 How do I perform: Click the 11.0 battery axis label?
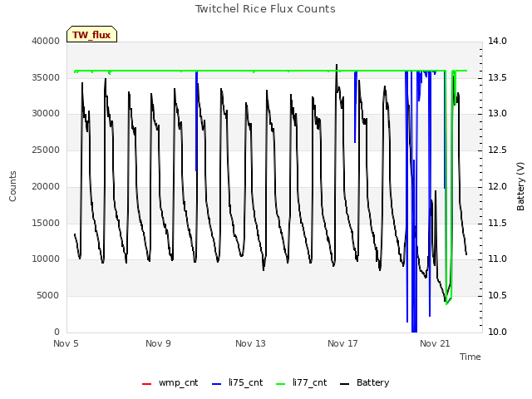point(497,259)
